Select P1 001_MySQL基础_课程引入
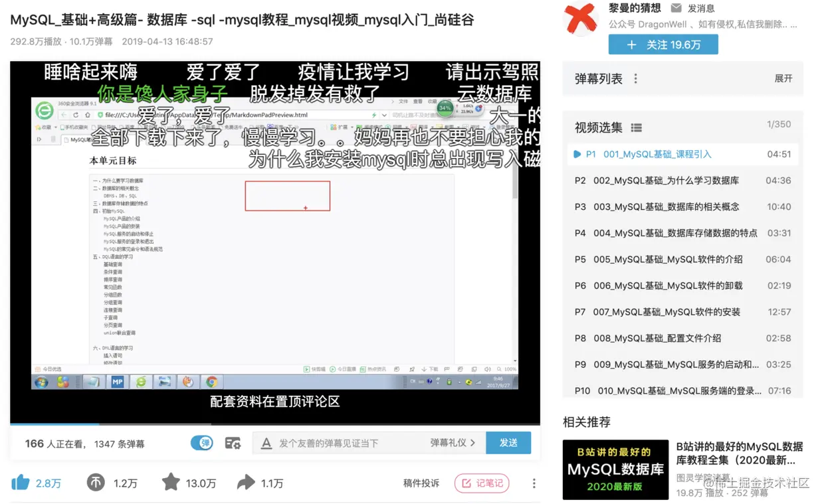824x504 pixels. pyautogui.click(x=682, y=154)
